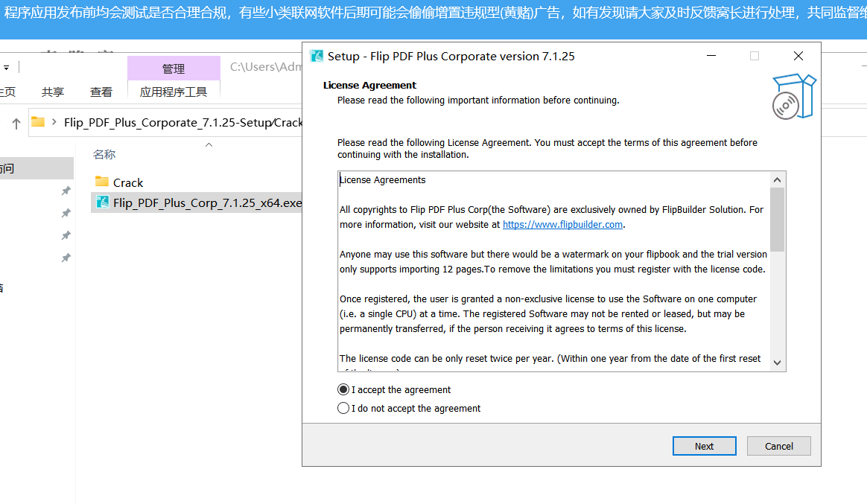Click the license text scrollbar thumb

tap(777, 220)
